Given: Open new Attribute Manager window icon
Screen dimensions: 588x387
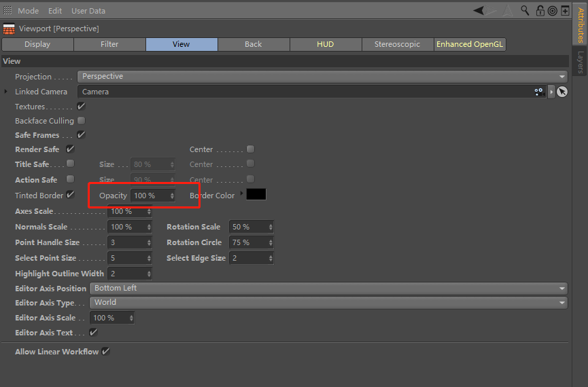Looking at the screenshot, I should click(x=565, y=10).
